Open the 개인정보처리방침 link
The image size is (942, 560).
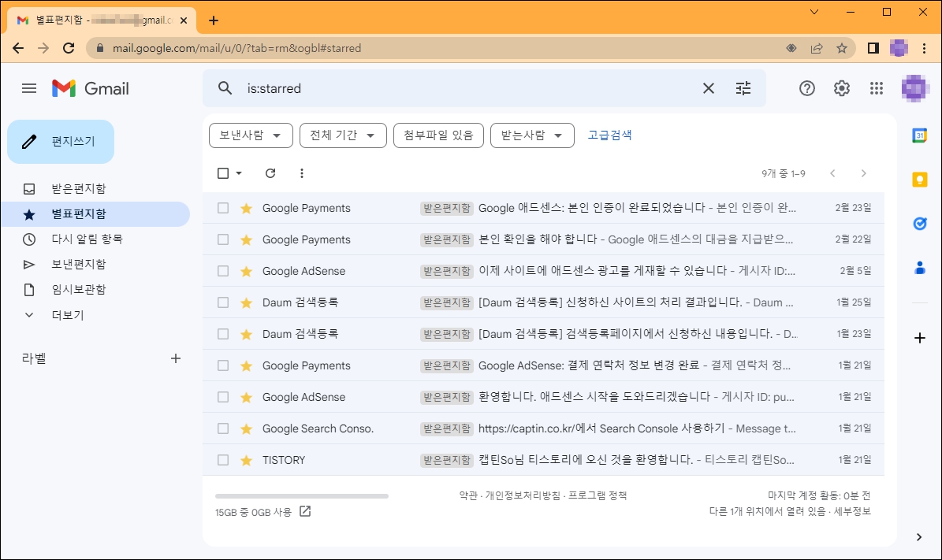(523, 495)
